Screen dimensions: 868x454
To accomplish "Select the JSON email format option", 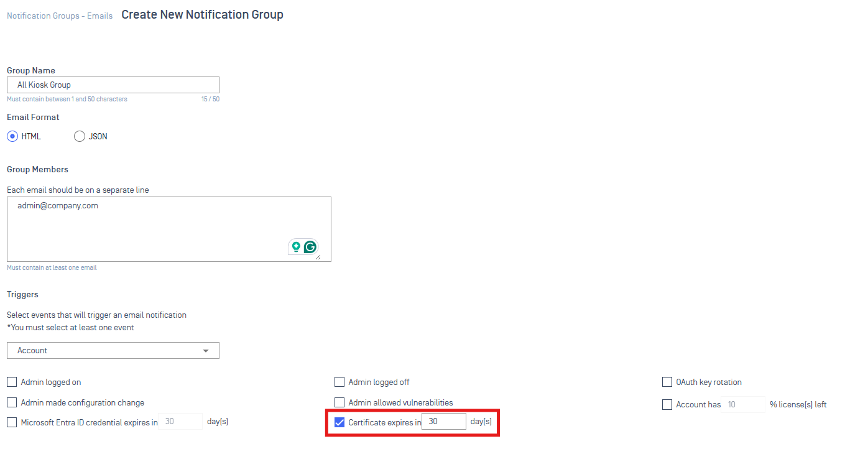I will point(80,136).
